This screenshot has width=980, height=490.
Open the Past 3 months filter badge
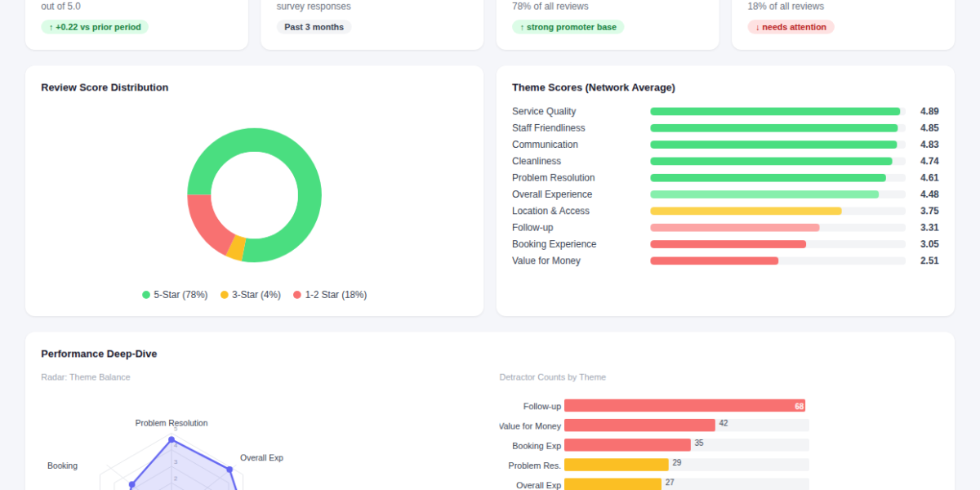(314, 26)
